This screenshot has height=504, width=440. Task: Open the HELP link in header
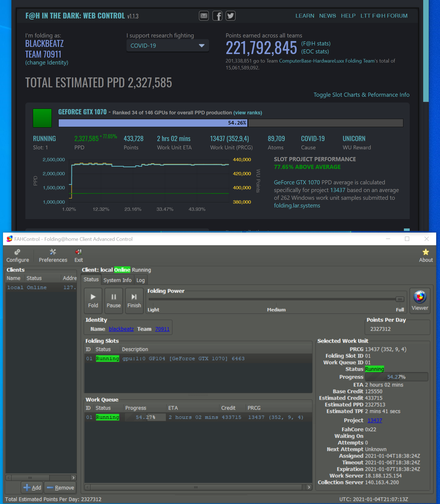click(348, 16)
